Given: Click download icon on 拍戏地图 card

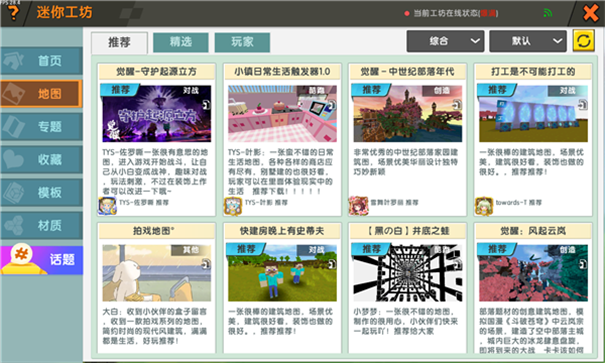Looking at the screenshot, I should tap(206, 264).
